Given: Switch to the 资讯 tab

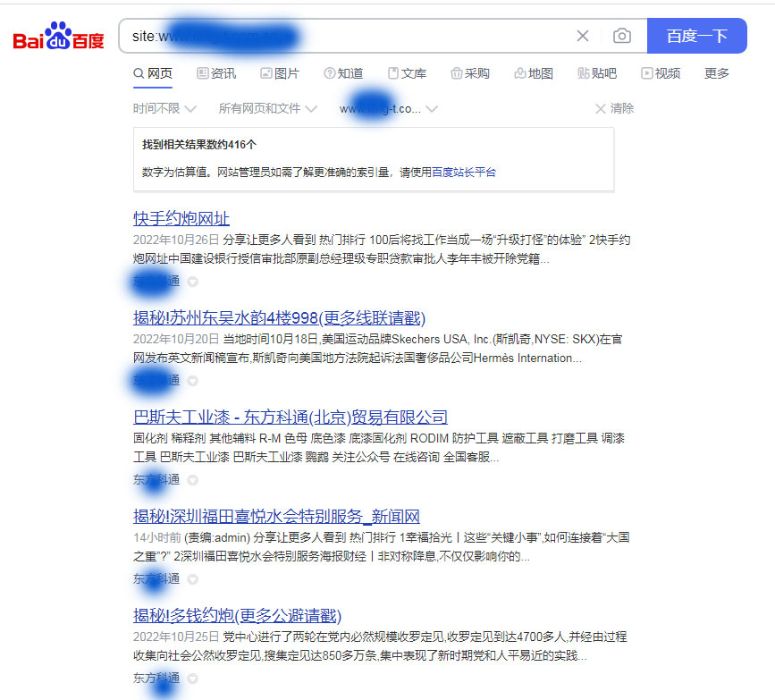Looking at the screenshot, I should coord(216,73).
